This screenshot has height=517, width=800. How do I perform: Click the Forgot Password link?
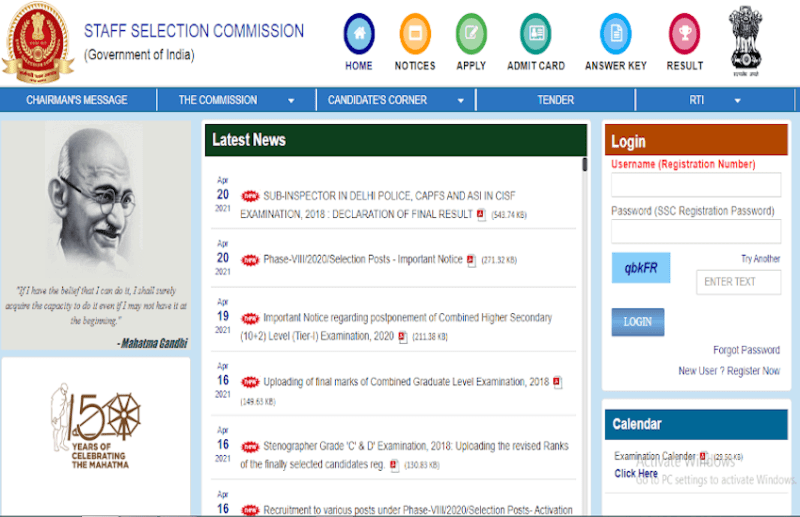click(x=746, y=350)
